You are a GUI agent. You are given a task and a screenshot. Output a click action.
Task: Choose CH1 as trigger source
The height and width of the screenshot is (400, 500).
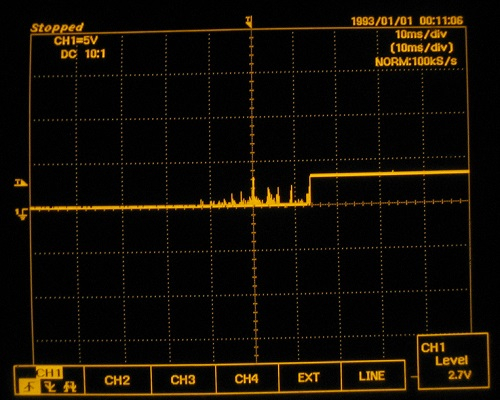point(49,373)
